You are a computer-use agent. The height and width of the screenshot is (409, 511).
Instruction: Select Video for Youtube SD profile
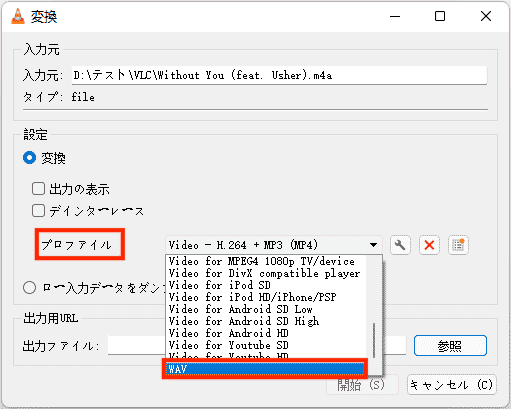[266, 345]
